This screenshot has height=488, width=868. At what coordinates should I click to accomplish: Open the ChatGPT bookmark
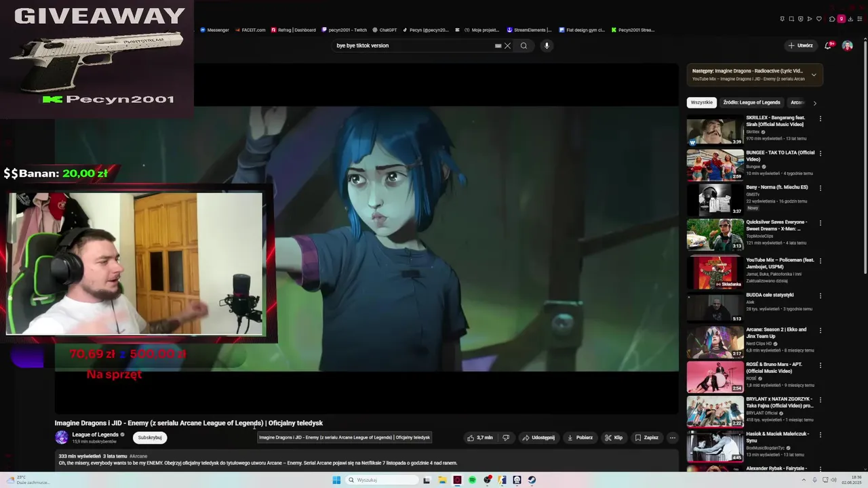tap(384, 30)
